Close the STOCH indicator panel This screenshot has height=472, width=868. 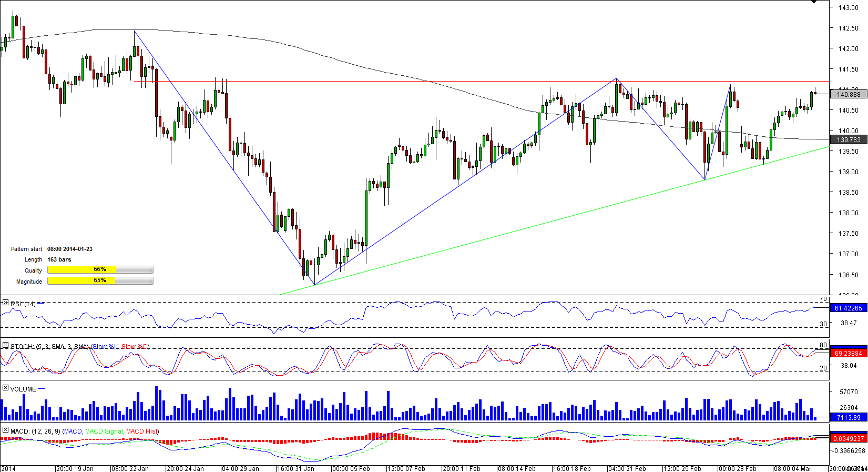[5, 346]
